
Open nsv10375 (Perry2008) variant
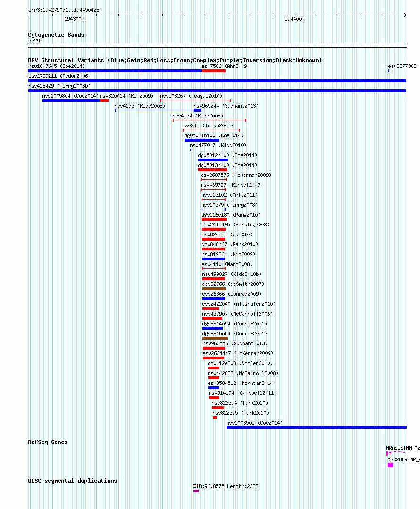[x=229, y=205]
